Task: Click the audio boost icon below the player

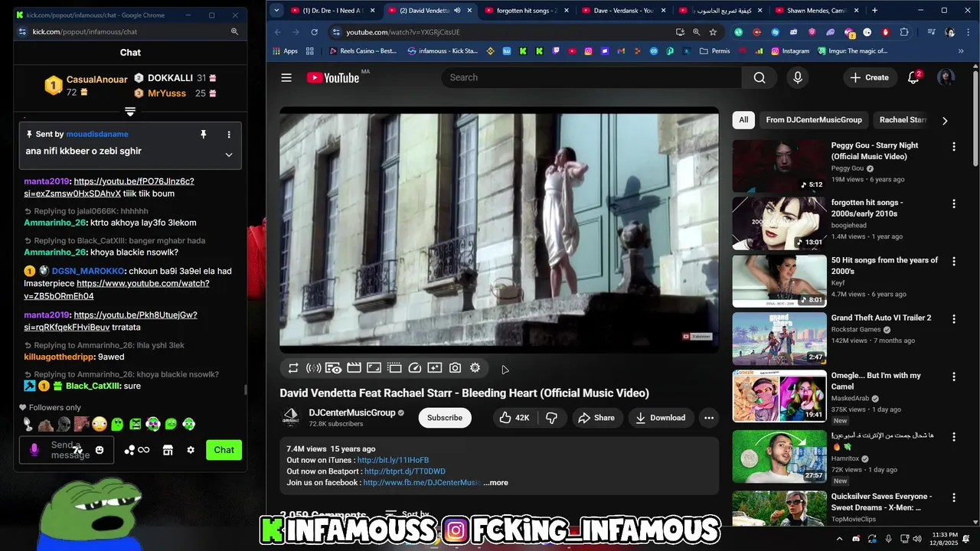Action: point(313,368)
